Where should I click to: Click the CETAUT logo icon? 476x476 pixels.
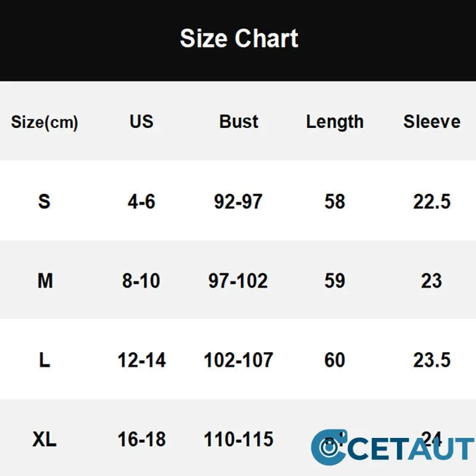(329, 447)
